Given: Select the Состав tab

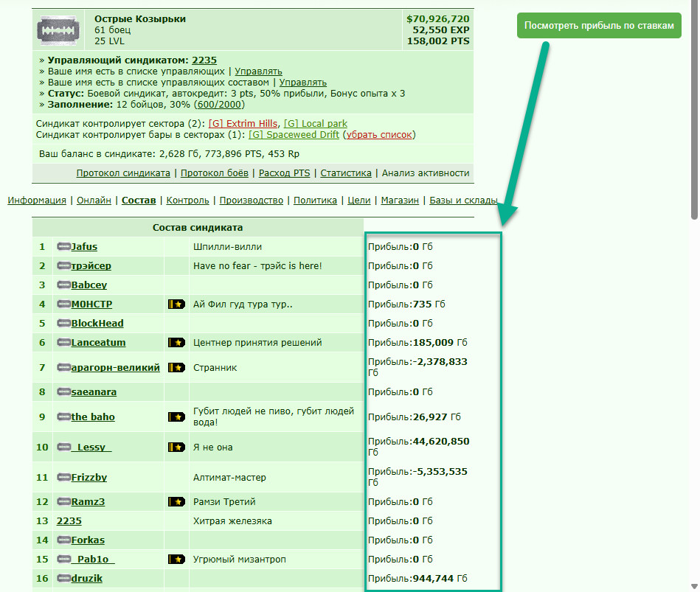Looking at the screenshot, I should pyautogui.click(x=139, y=201).
